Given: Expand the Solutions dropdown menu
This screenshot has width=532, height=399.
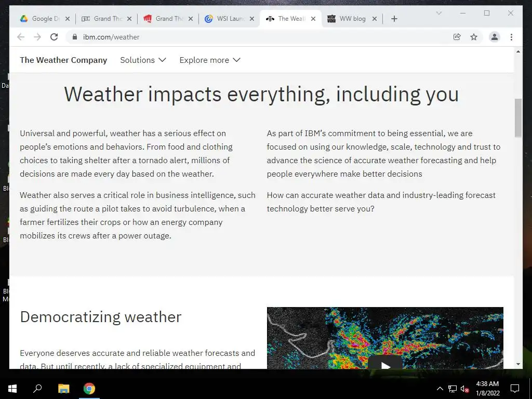Looking at the screenshot, I should pos(143,60).
